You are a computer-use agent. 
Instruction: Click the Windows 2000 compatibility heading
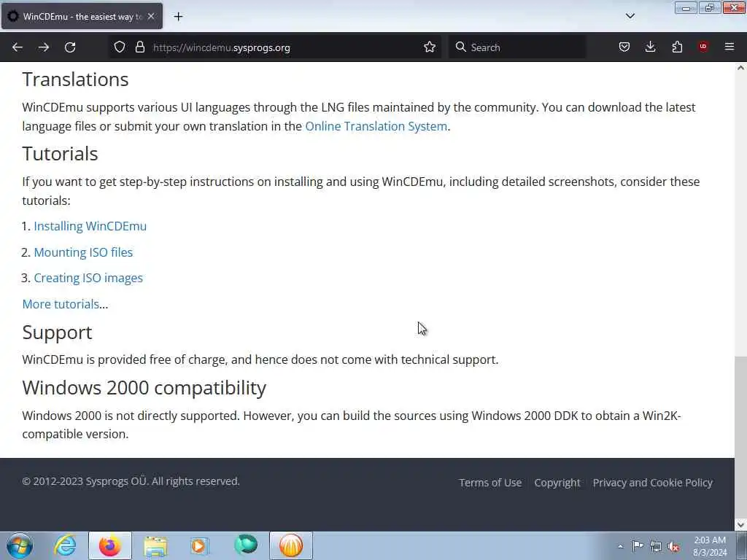pyautogui.click(x=144, y=388)
